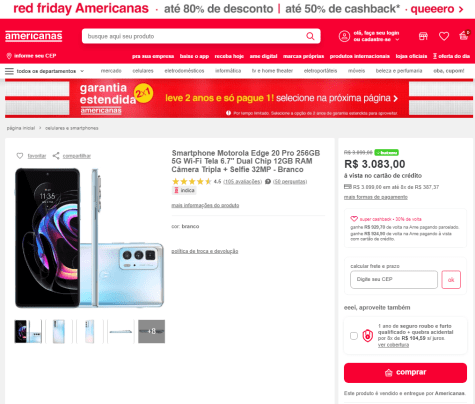Image resolution: width=475 pixels, height=404 pixels.
Task: Click the ok button for CEP
Action: point(451,280)
